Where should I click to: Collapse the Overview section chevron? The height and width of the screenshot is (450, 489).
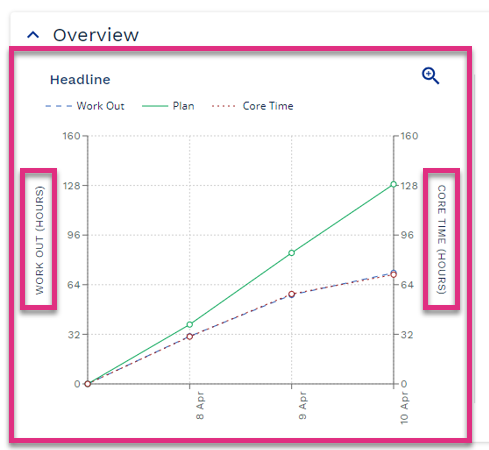click(33, 35)
